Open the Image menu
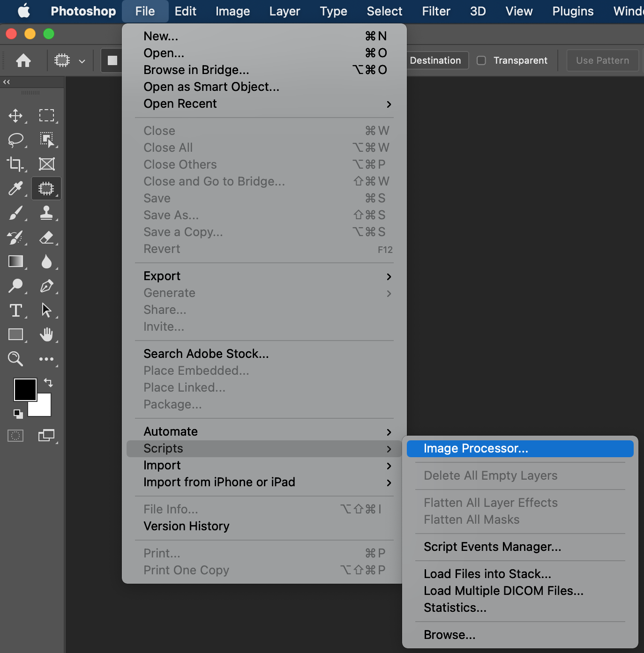Viewport: 644px width, 653px height. coord(232,11)
